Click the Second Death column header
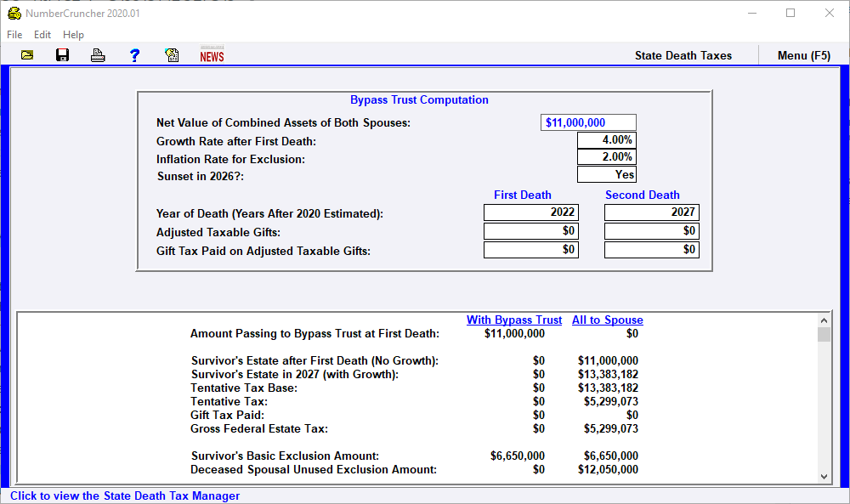Image resolution: width=850 pixels, height=504 pixels. click(643, 195)
